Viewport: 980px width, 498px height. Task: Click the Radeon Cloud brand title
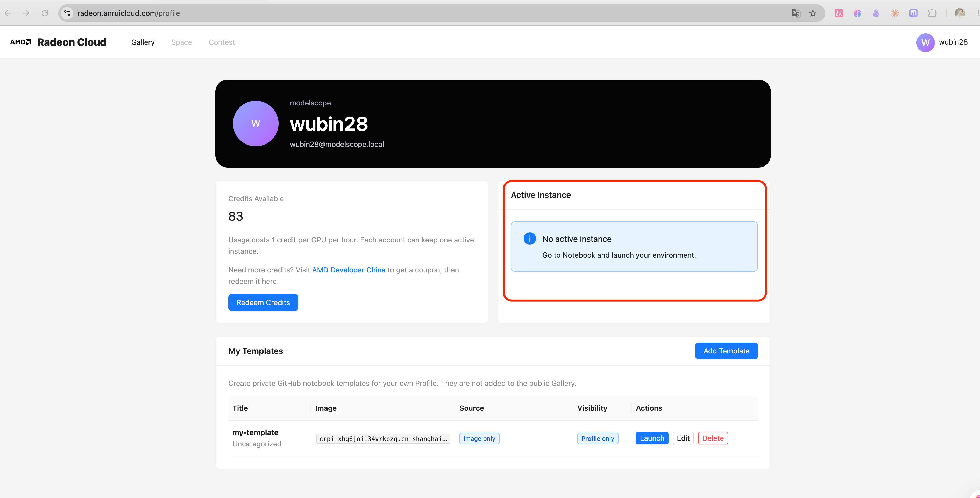click(x=72, y=42)
